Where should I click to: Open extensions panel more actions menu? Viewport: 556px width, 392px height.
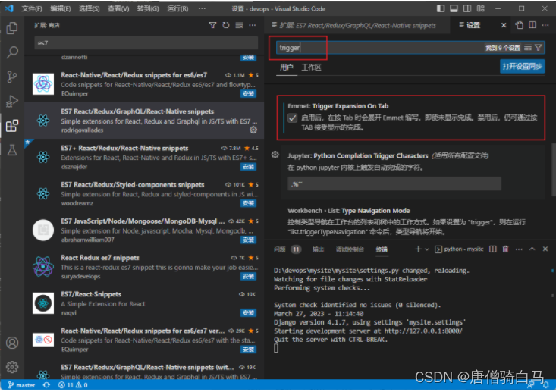(x=252, y=25)
